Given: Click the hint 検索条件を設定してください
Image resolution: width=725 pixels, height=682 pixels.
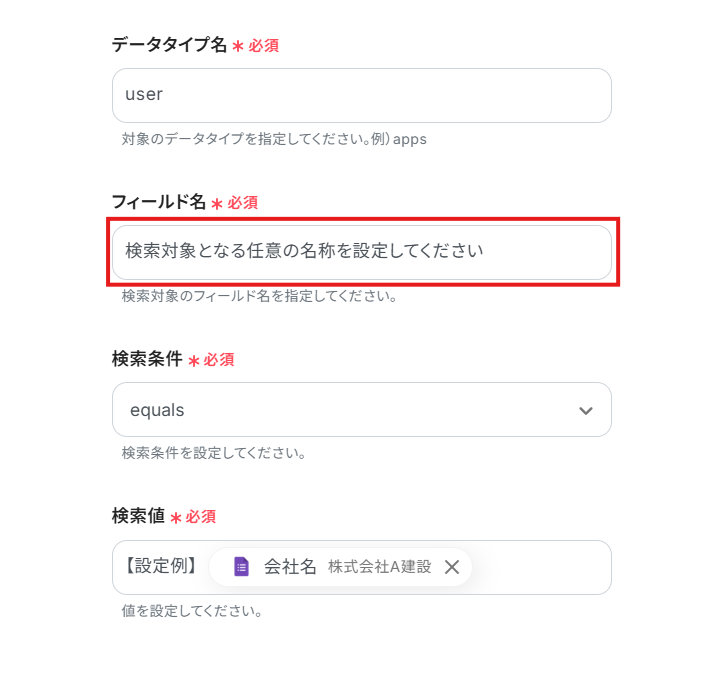Looking at the screenshot, I should (213, 453).
